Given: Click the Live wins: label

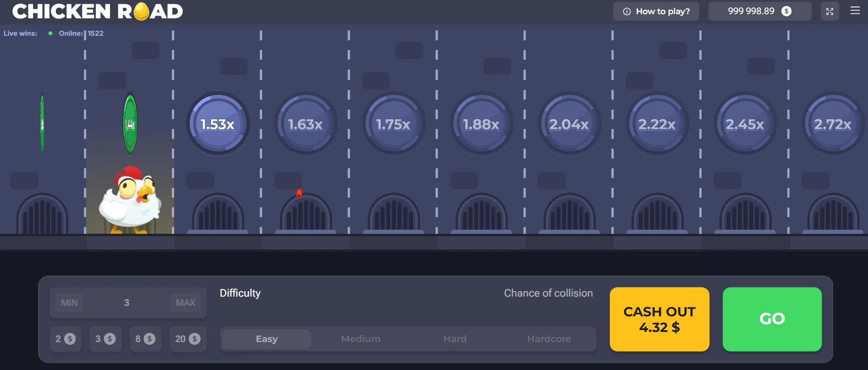Looking at the screenshot, I should [20, 33].
